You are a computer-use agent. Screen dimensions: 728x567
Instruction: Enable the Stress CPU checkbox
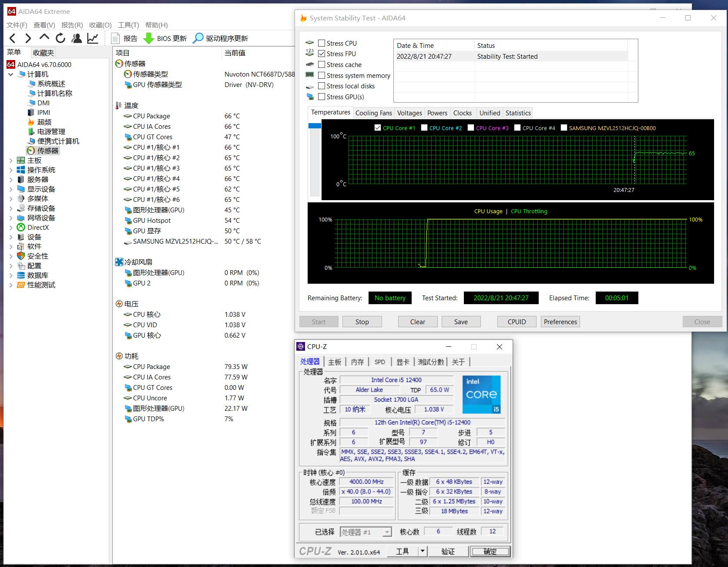(322, 43)
